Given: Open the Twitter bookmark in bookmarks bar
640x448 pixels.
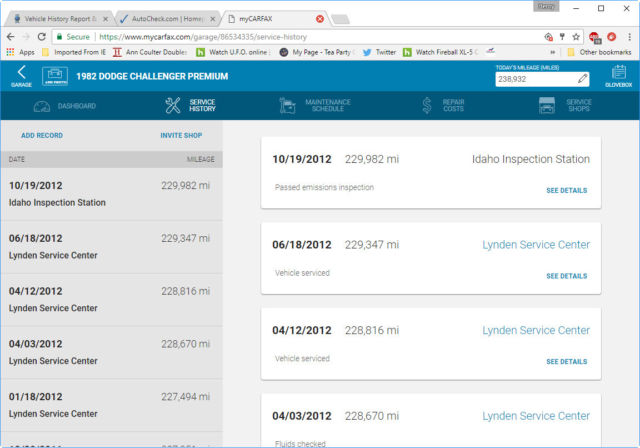Looking at the screenshot, I should pos(380,52).
